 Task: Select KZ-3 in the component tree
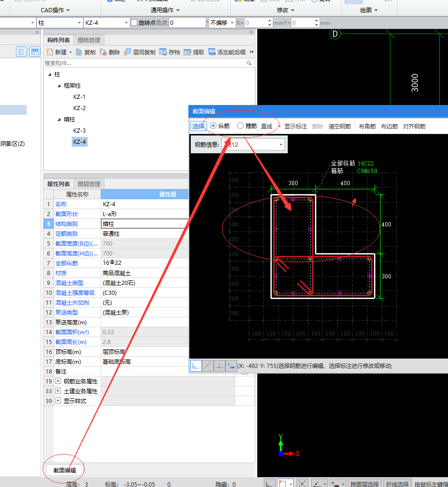[x=79, y=131]
